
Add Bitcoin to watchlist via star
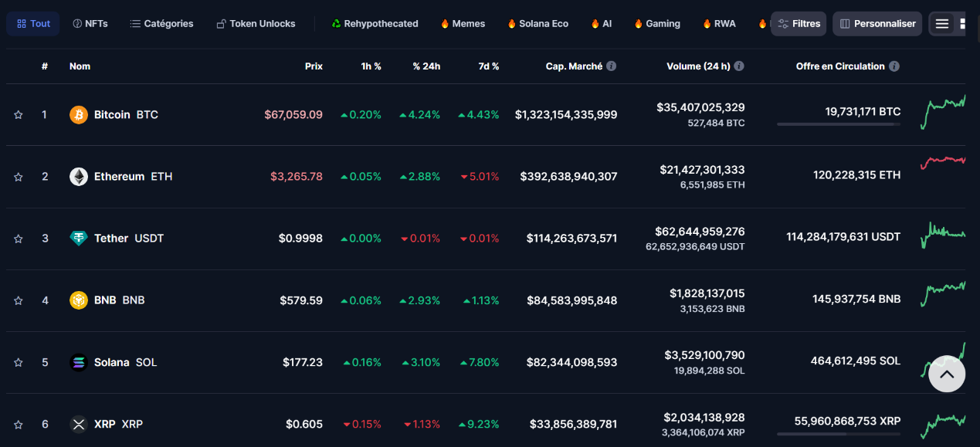(18, 114)
